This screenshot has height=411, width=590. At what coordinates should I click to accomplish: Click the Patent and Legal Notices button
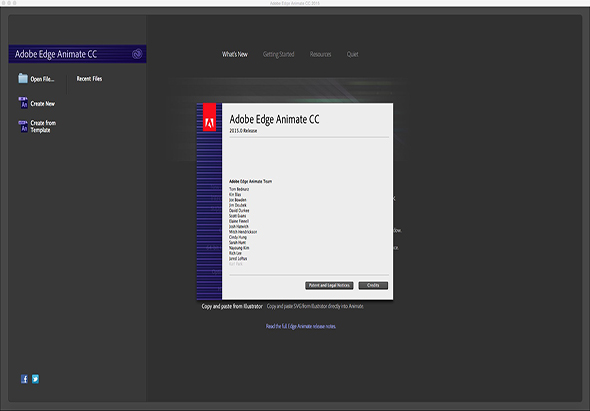[329, 285]
